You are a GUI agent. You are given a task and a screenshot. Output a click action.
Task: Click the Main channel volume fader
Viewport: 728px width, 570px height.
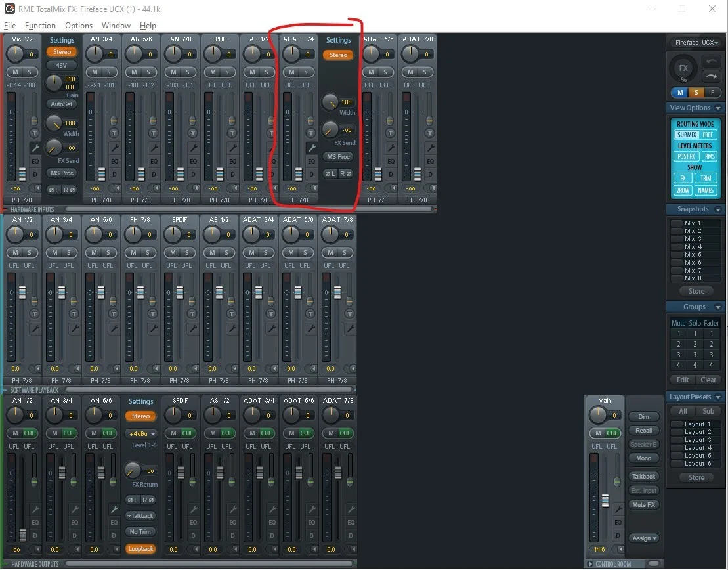pos(605,501)
